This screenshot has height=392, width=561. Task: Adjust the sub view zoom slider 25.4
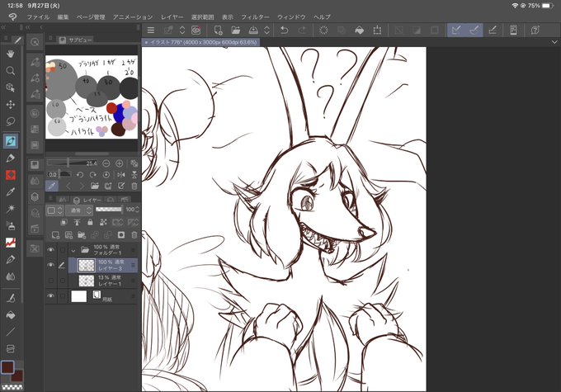73,163
